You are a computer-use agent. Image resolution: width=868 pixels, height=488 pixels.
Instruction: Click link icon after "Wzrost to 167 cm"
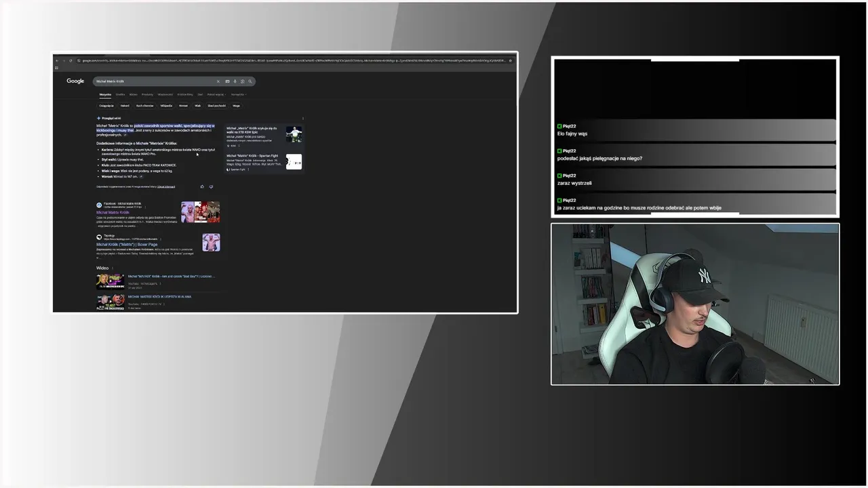click(x=141, y=176)
